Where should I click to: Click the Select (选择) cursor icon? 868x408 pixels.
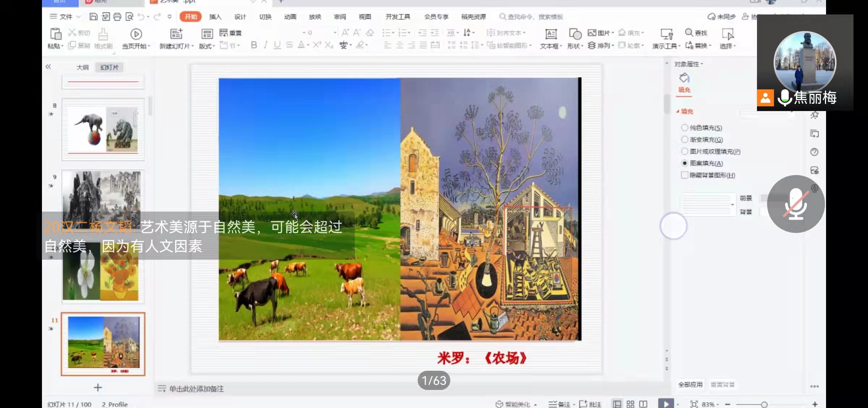pyautogui.click(x=728, y=34)
